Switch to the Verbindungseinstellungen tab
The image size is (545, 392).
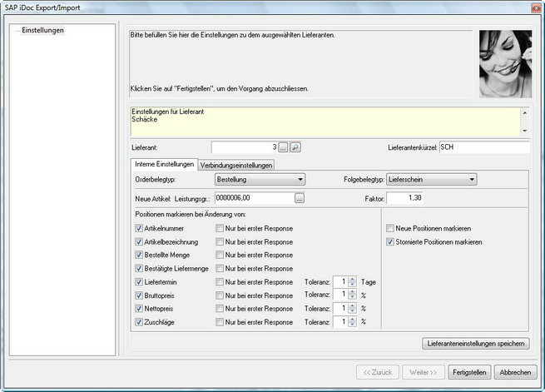point(235,165)
